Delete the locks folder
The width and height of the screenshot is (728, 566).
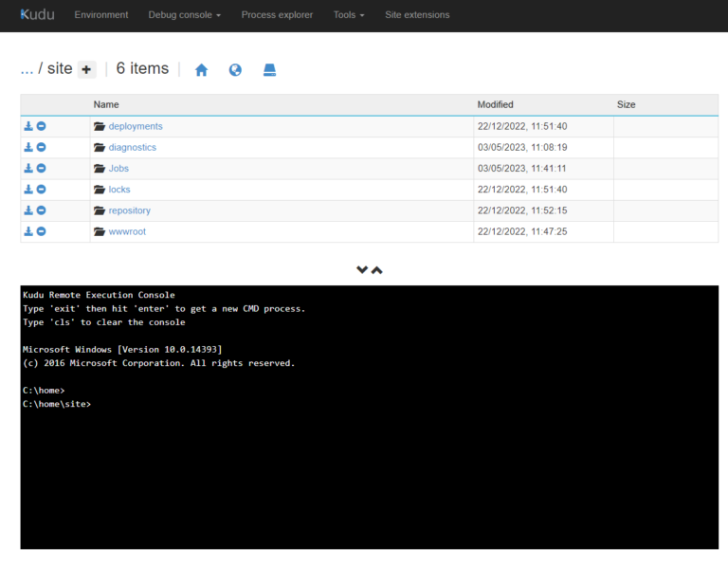click(42, 189)
